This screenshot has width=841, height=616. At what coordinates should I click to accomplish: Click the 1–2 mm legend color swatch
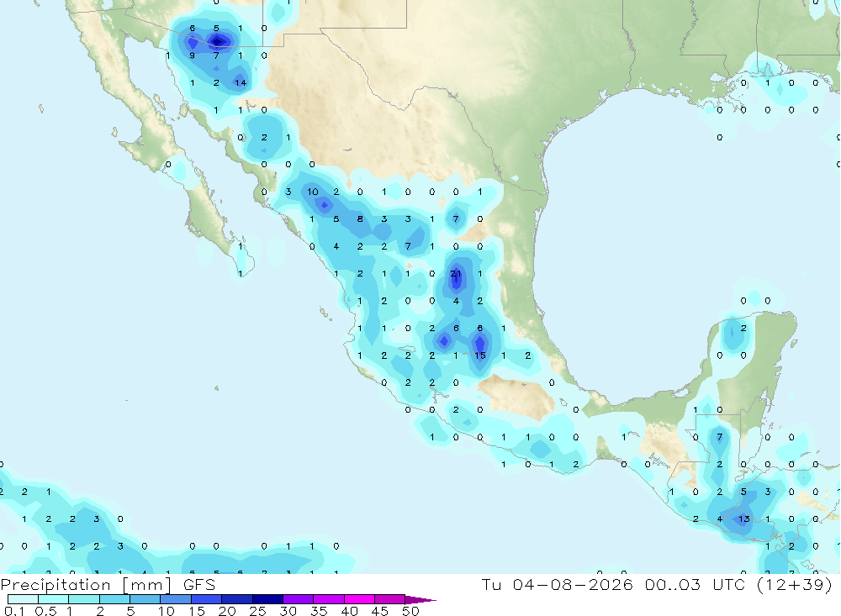[84, 599]
